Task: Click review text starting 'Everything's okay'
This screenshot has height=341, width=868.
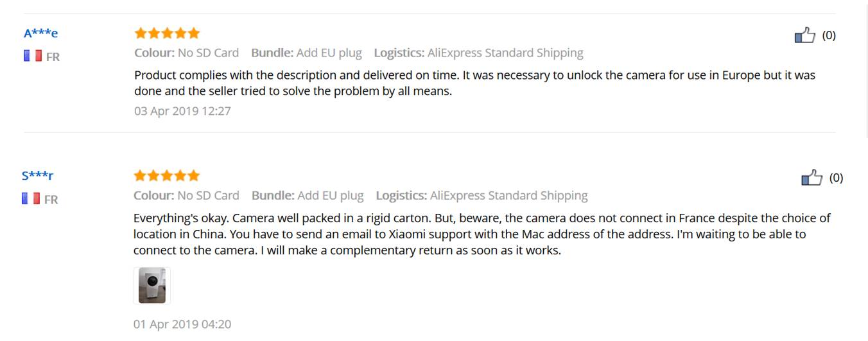Action: pyautogui.click(x=482, y=234)
